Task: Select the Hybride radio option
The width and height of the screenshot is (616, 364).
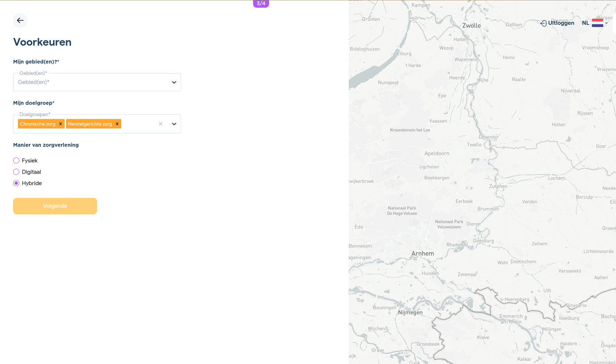Action: (x=16, y=183)
